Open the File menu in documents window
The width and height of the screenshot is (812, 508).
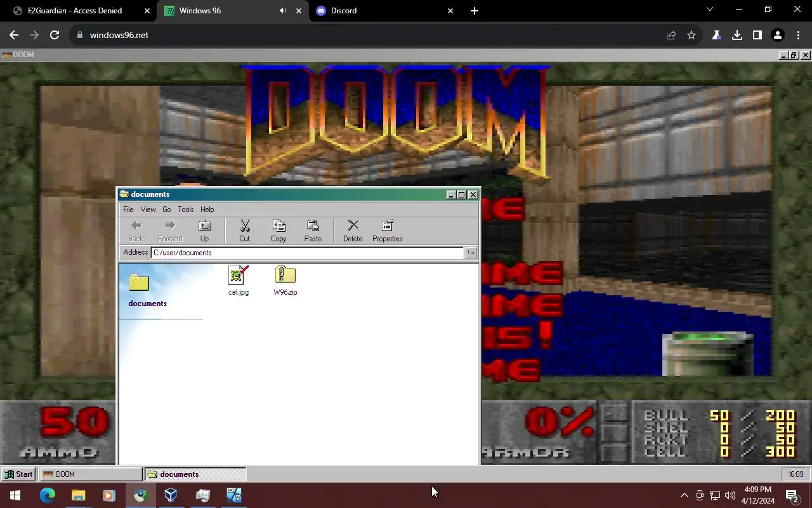click(128, 210)
